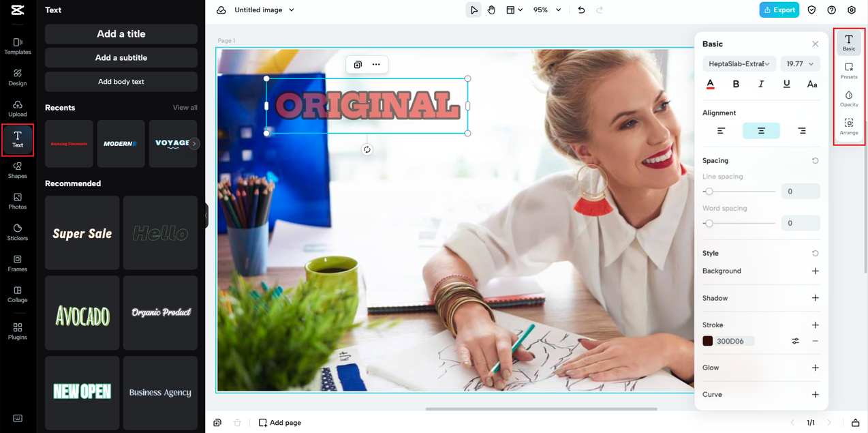Image resolution: width=868 pixels, height=433 pixels.
Task: Select the Text sidebar tool
Action: pos(18,140)
